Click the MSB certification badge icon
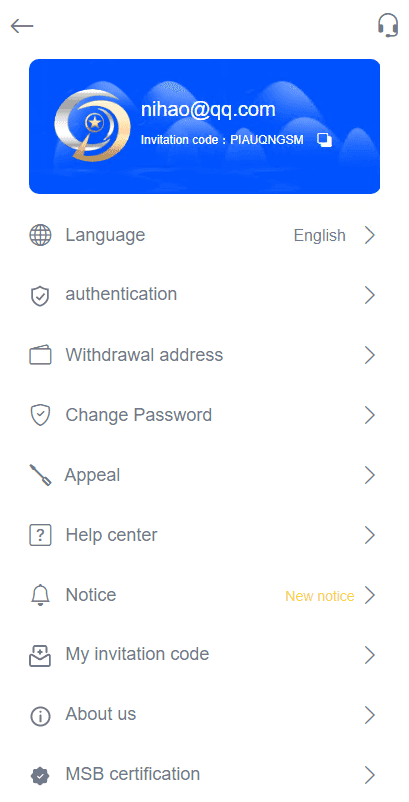 (40, 775)
